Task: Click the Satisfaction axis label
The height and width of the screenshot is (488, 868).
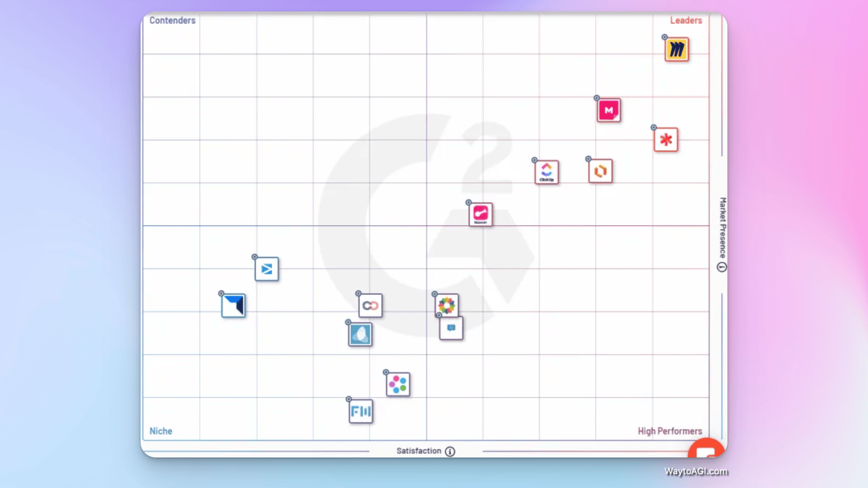Action: [x=419, y=451]
